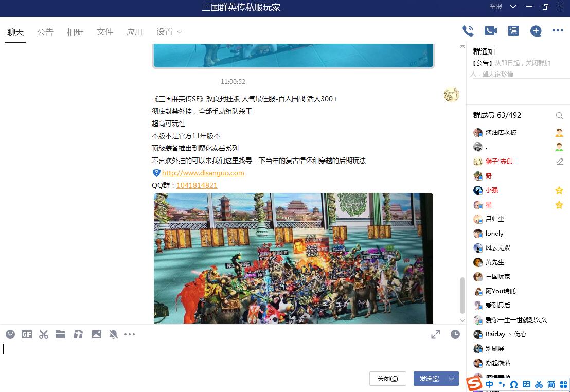
Task: Select member 狮子°赤印 in the list
Action: tap(519, 162)
